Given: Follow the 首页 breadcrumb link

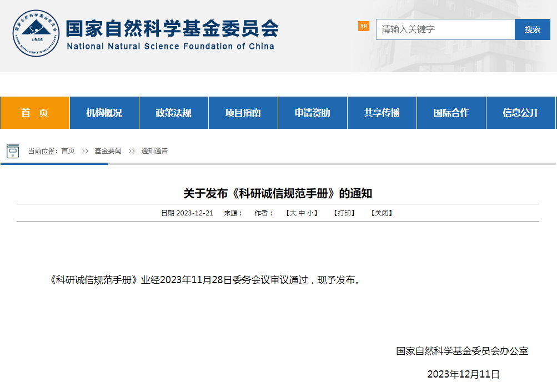Looking at the screenshot, I should (x=68, y=151).
